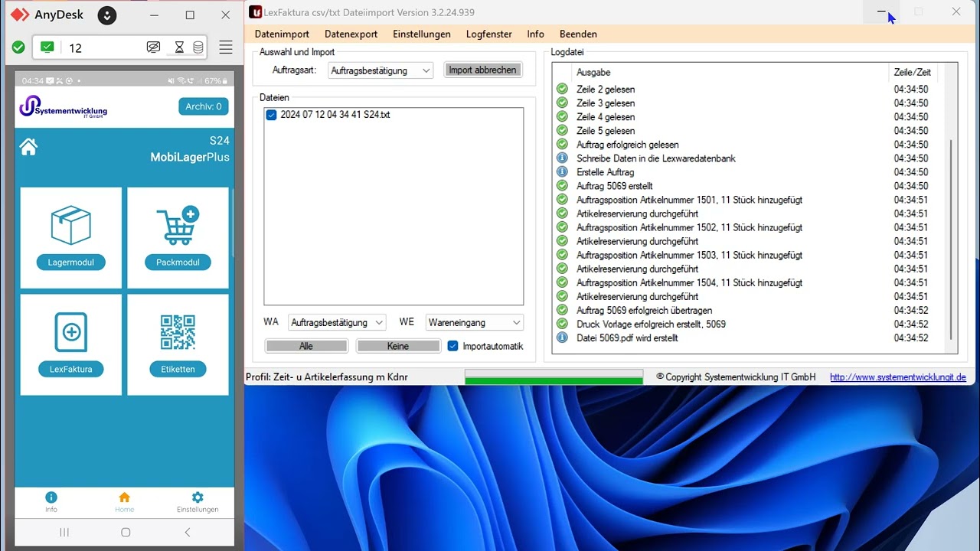Tap the Android recent apps button
The height and width of the screenshot is (551, 980).
64,532
